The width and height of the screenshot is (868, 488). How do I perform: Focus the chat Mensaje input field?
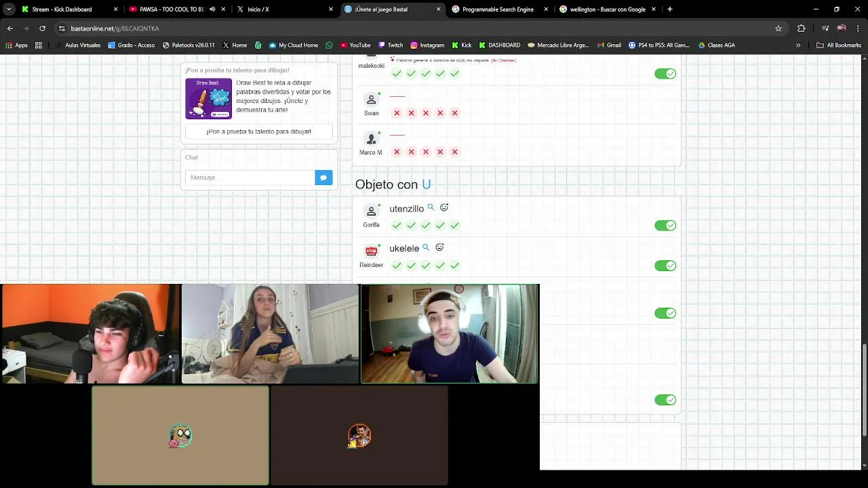250,178
